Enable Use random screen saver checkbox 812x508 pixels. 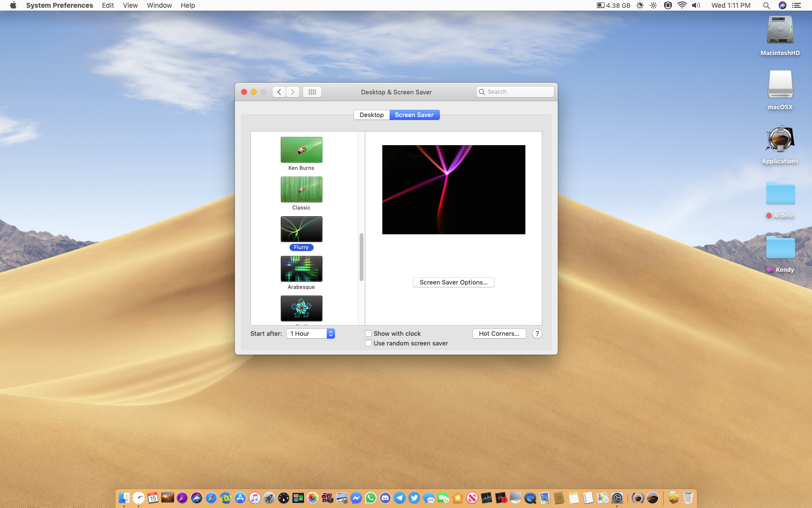[368, 343]
